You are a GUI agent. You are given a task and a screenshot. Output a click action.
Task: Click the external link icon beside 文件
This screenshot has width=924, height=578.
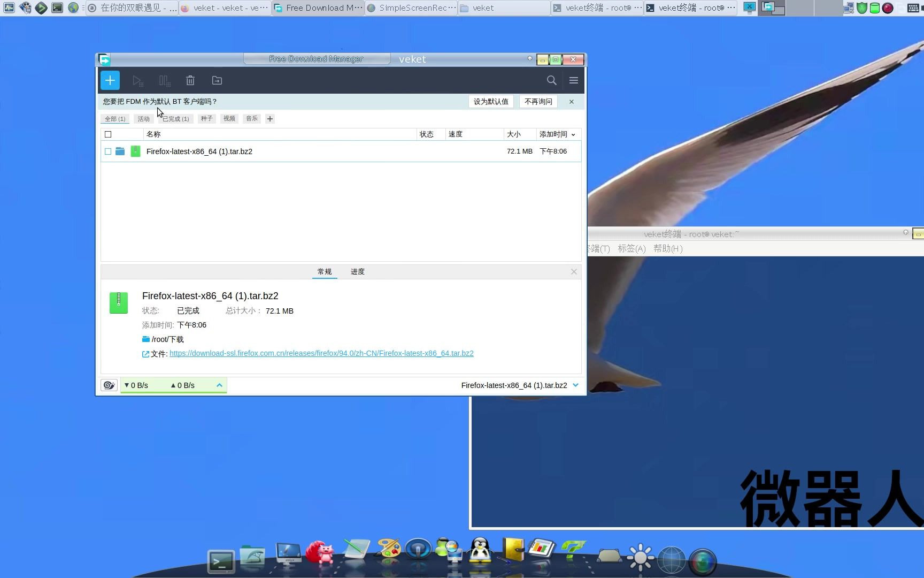click(145, 354)
